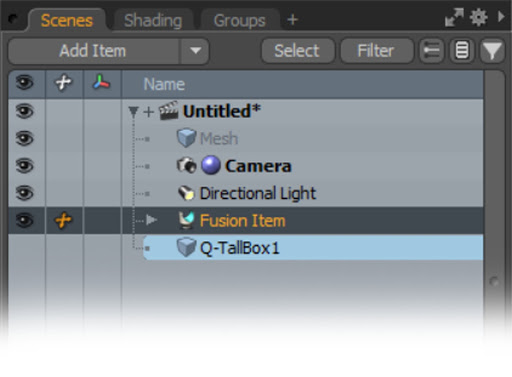Click the expand panel arrows icon

click(454, 17)
